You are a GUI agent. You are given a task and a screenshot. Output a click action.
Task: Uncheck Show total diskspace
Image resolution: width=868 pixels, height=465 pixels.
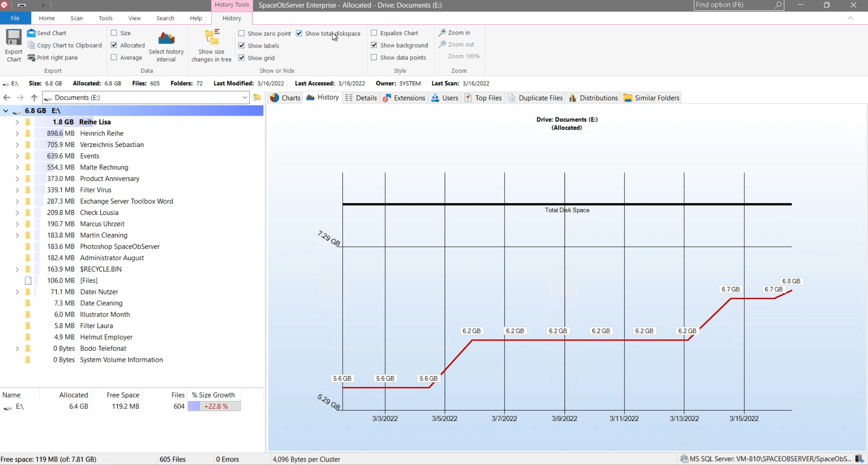pyautogui.click(x=299, y=33)
